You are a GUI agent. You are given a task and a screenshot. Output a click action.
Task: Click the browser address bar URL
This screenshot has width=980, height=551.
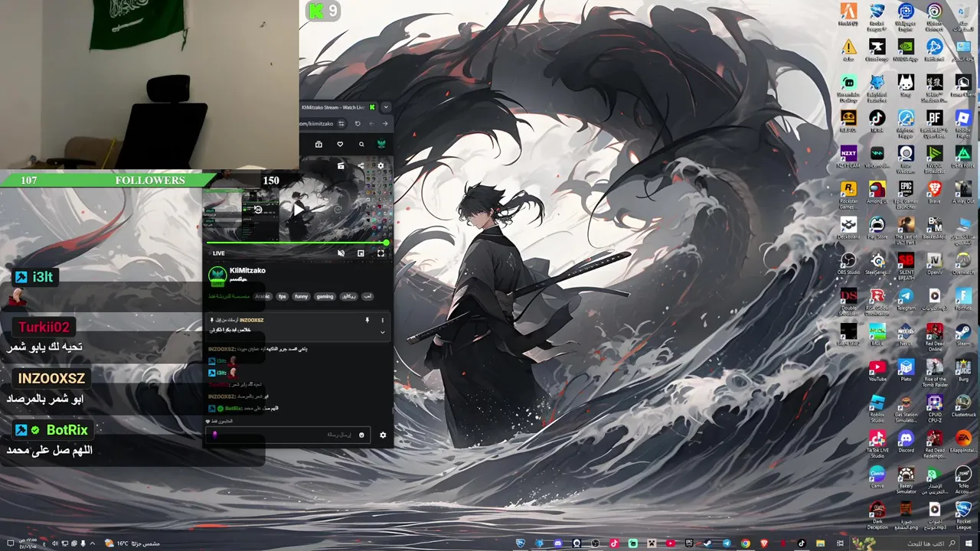tap(316, 123)
